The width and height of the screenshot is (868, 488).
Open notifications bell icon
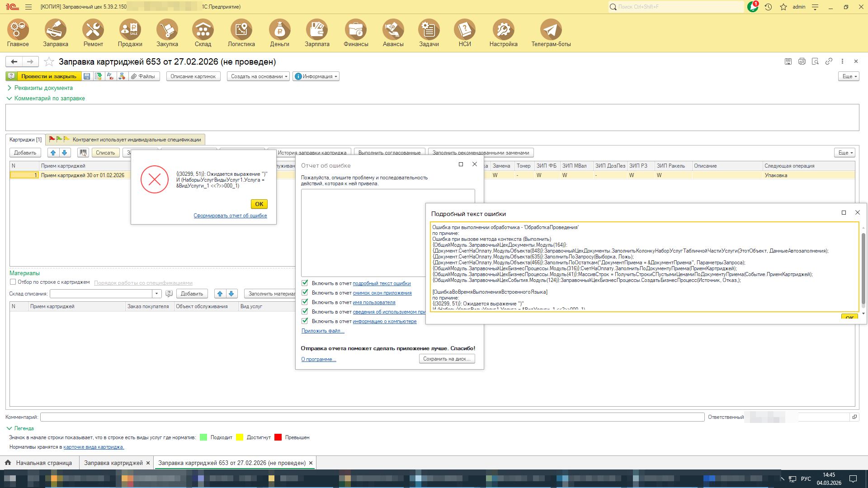point(752,7)
